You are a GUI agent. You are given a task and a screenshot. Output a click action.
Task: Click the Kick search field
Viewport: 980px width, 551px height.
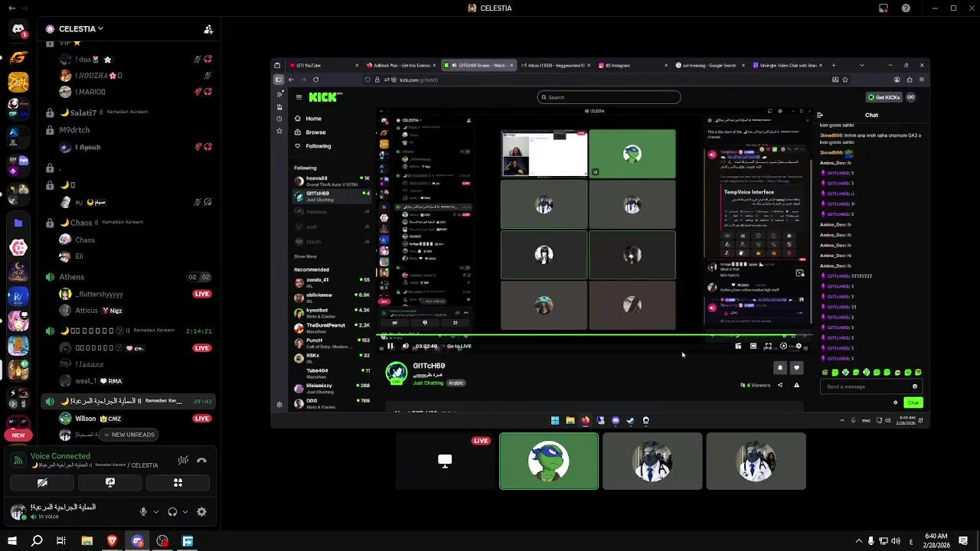tap(609, 97)
